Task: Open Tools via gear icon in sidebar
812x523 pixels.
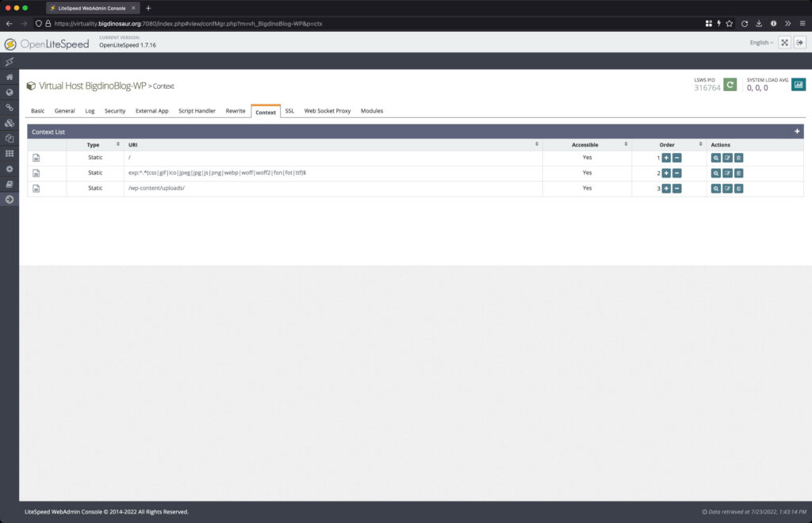Action: pos(9,168)
